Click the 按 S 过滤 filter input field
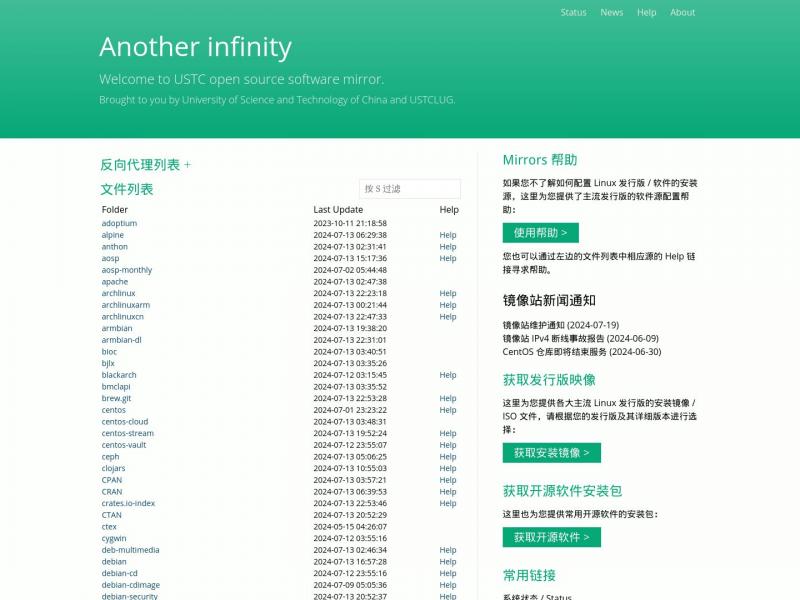 [x=409, y=189]
